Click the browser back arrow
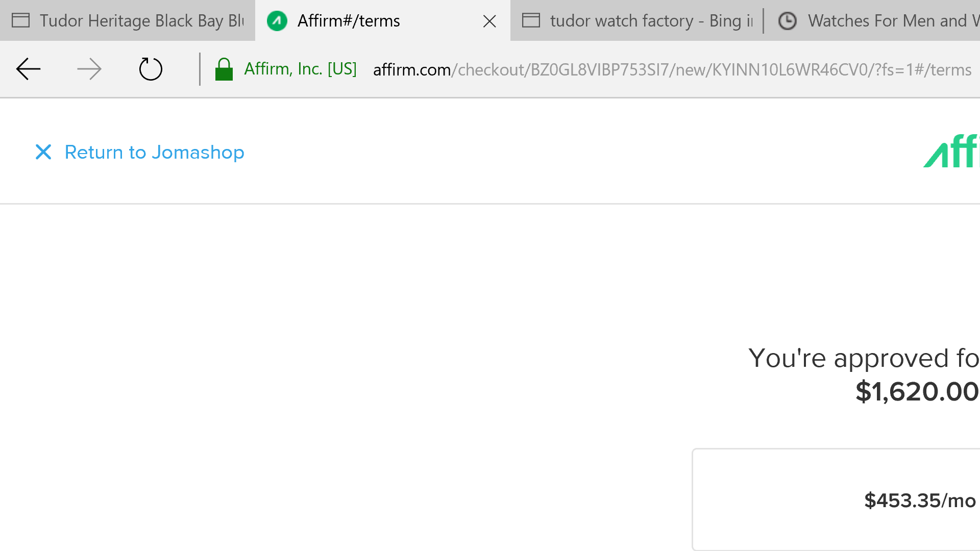This screenshot has height=551, width=980. (x=28, y=69)
